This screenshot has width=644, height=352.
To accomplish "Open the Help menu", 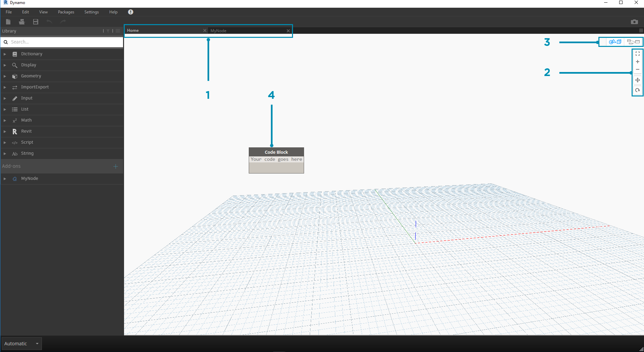I will (113, 12).
